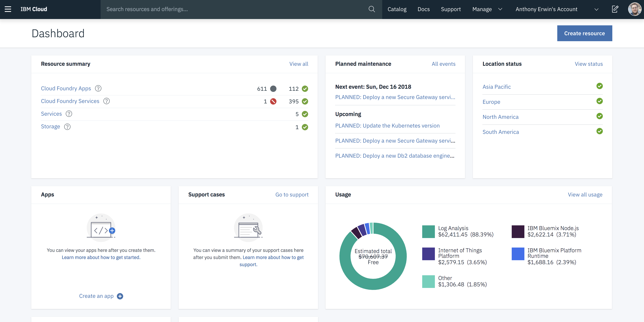Click red error icon for Cloud Foundry Services

[x=273, y=102]
